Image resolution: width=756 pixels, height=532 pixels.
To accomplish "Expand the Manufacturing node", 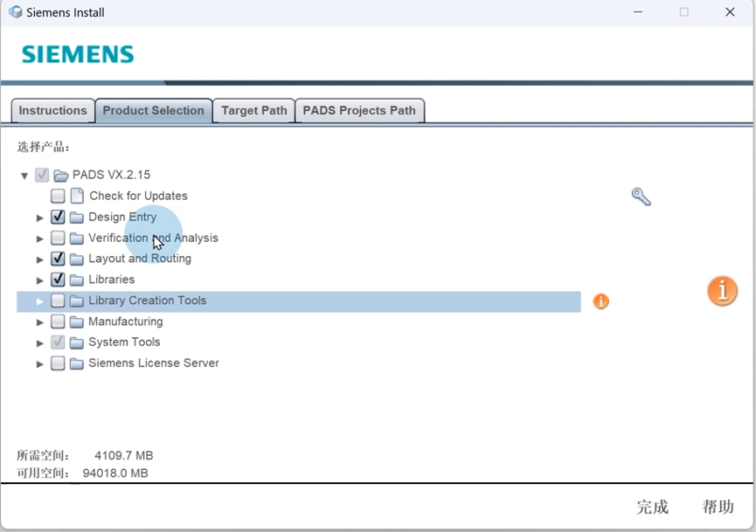I will (x=40, y=322).
